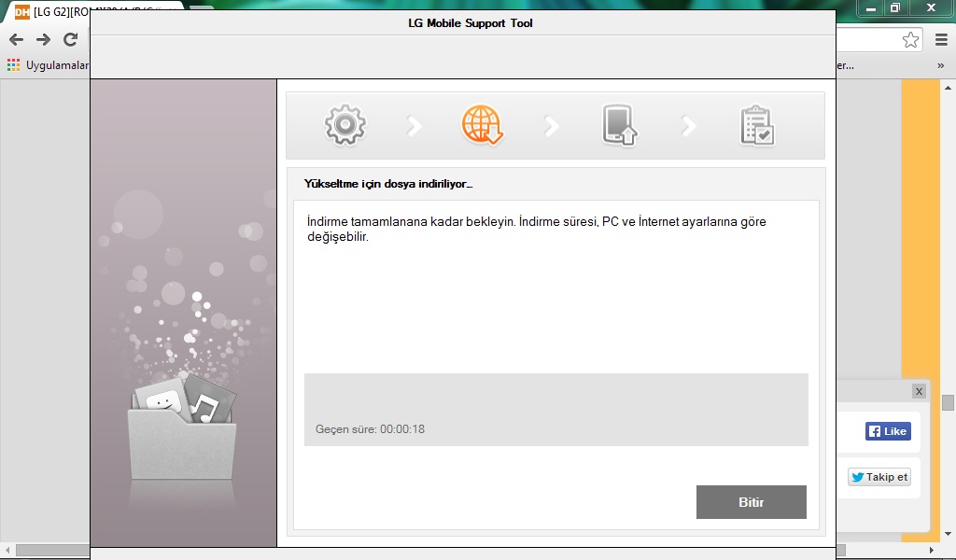Click the Bitir button
The image size is (956, 560).
[x=752, y=502]
